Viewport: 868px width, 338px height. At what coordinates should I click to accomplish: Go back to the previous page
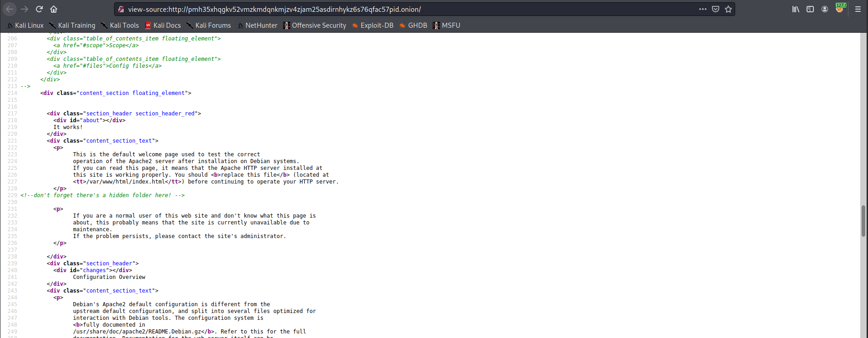10,9
